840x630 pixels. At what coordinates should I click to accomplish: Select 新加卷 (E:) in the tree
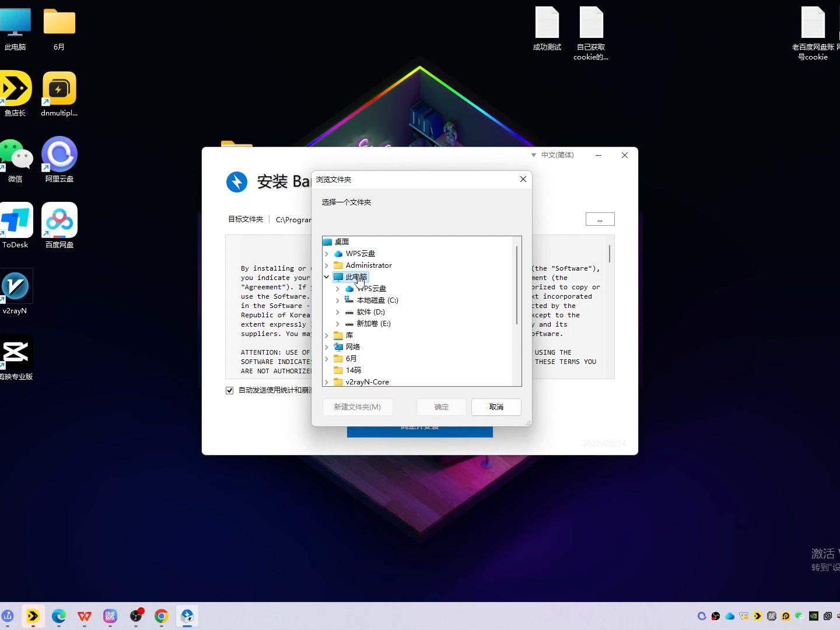pyautogui.click(x=373, y=324)
